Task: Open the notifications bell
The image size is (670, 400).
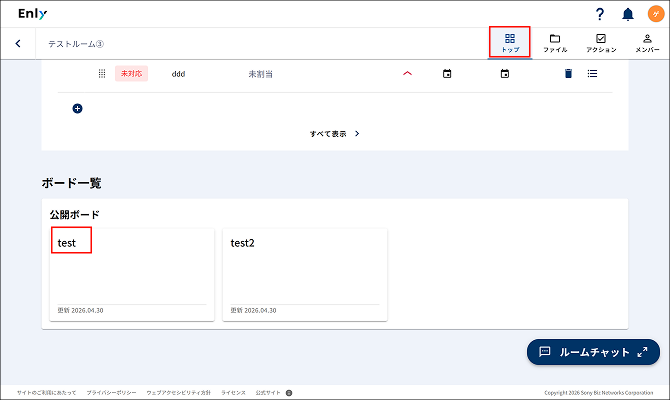Action: tap(627, 14)
